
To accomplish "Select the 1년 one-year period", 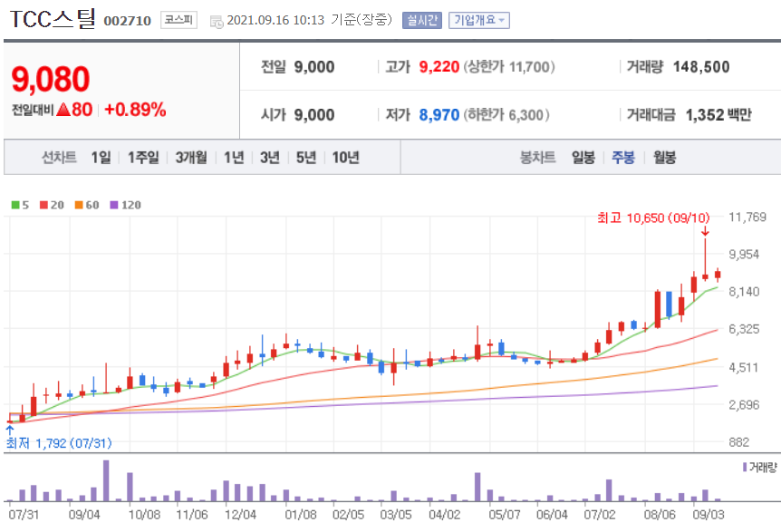I will tap(234, 156).
